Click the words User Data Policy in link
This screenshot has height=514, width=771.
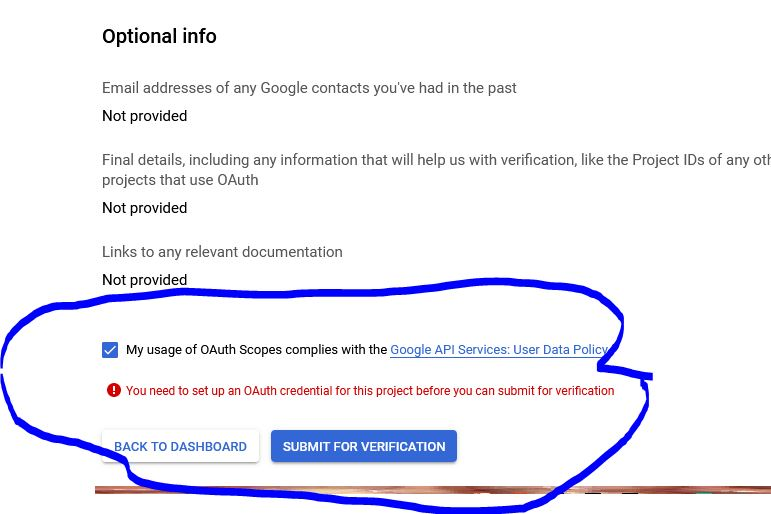click(x=561, y=350)
